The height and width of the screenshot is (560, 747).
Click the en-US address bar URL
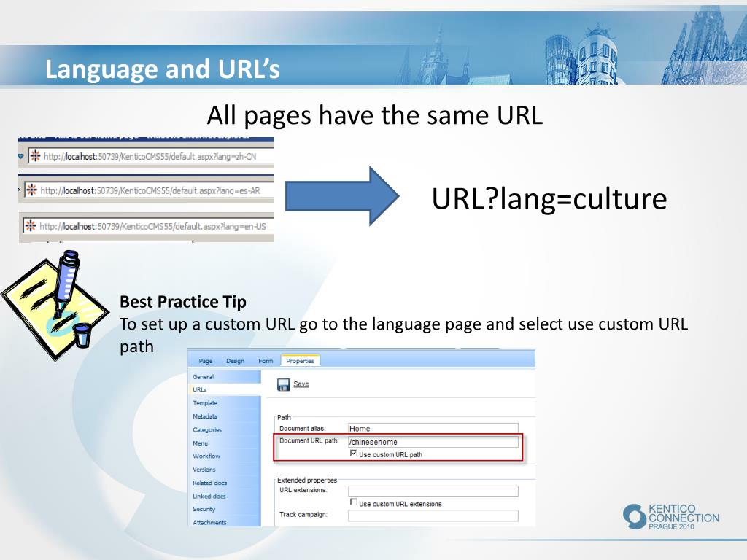pyautogui.click(x=153, y=226)
